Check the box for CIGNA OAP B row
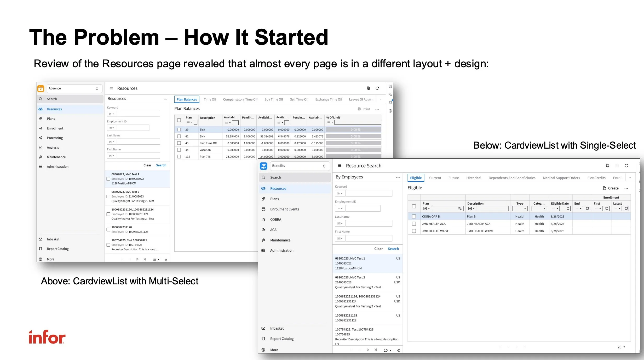 (414, 216)
